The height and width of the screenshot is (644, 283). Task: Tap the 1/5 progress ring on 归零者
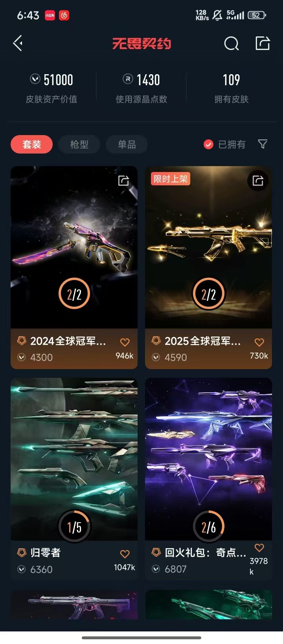(74, 526)
